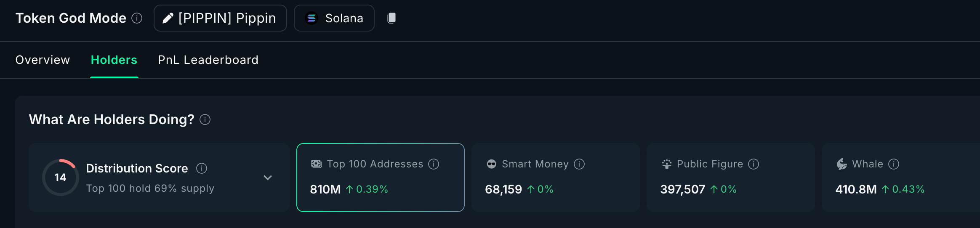Switch to the Overview tab
This screenshot has width=980, height=228.
pyautogui.click(x=43, y=60)
